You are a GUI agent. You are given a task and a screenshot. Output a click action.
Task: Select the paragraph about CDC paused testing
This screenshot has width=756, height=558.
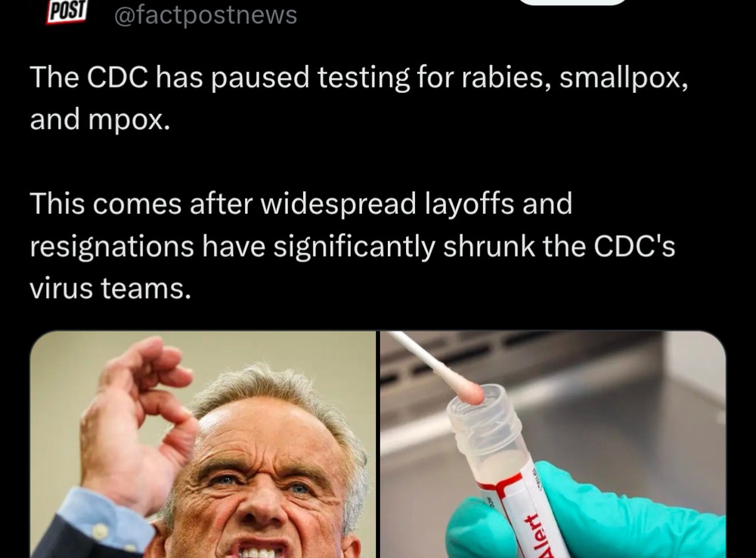358,98
